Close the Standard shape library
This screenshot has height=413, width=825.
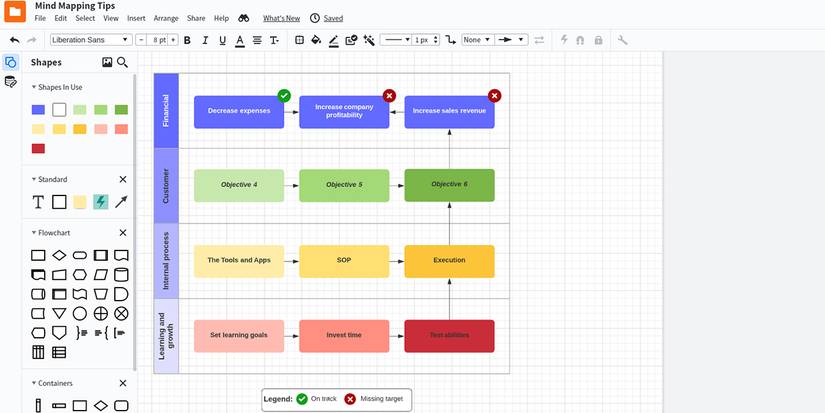pos(123,179)
